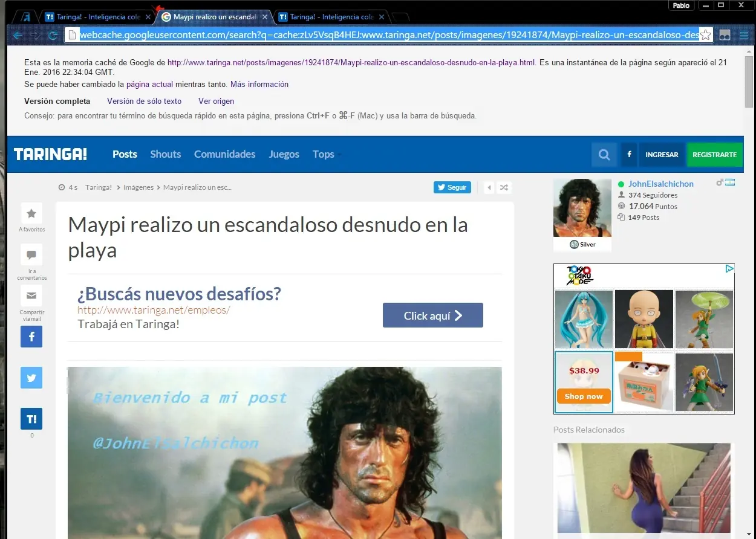Go back with the browser back arrow
Screen dimensions: 756x539
(x=18, y=35)
